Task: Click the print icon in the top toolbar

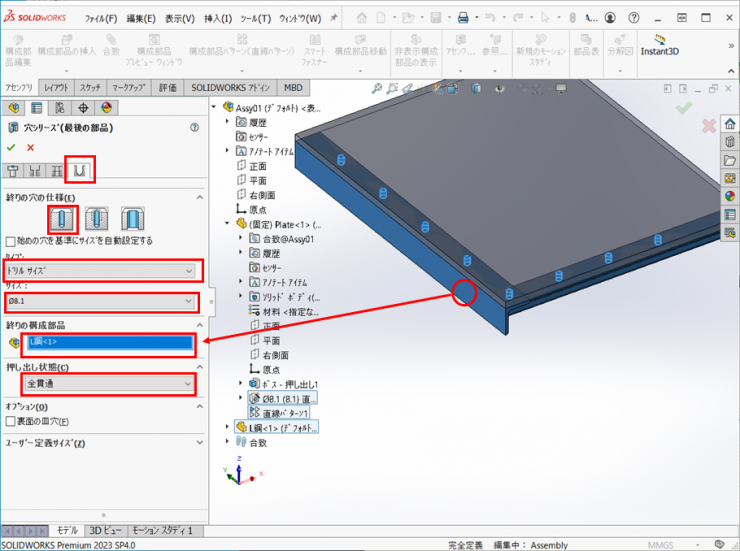Action: click(x=463, y=18)
